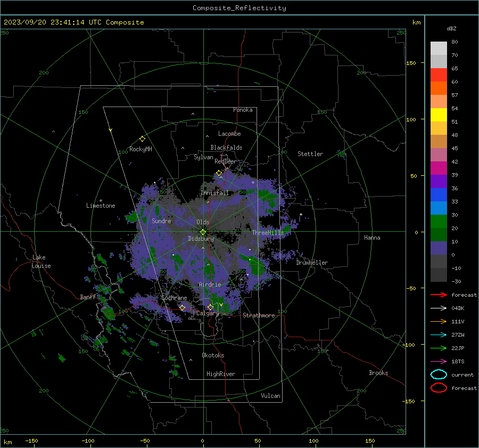Click the Cochrane city label
This screenshot has height=448, width=479.
[x=174, y=298]
